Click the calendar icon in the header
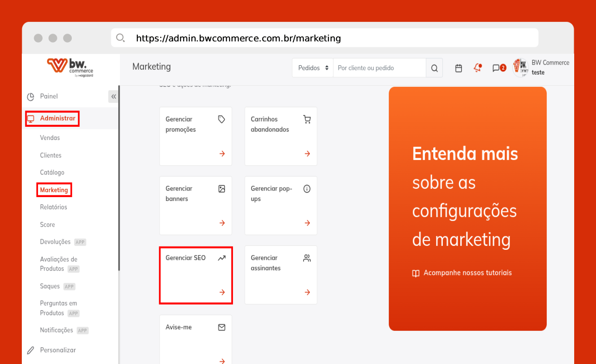This screenshot has height=364, width=596. (x=459, y=68)
